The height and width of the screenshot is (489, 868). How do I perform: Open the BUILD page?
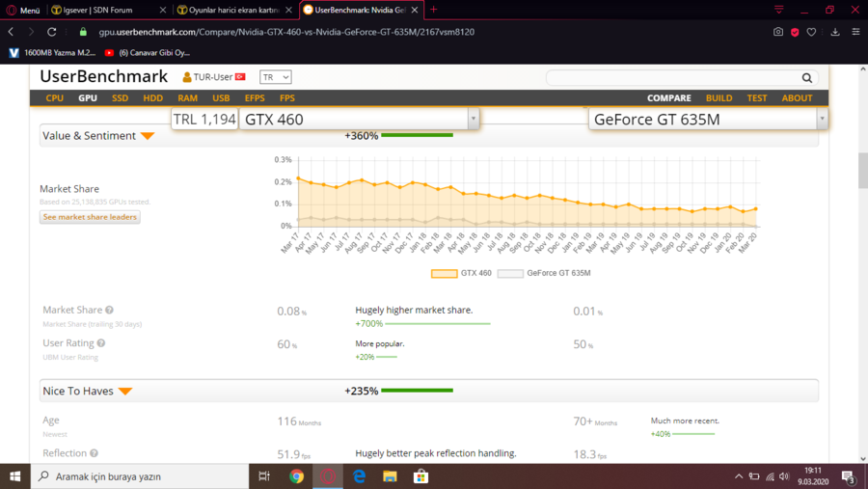point(719,98)
